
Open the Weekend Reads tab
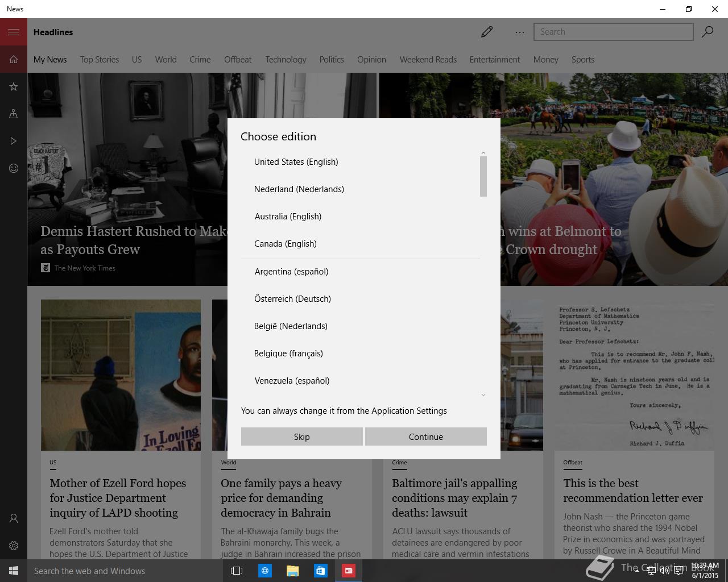coord(428,60)
